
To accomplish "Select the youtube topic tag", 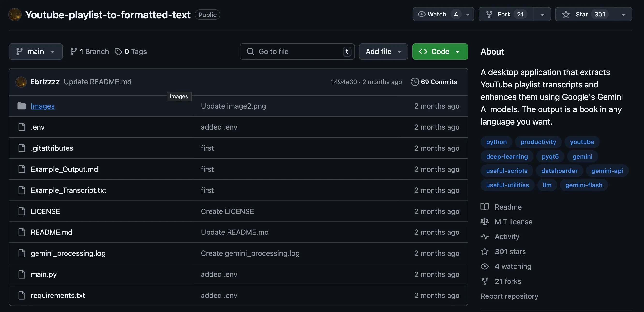I will (x=582, y=142).
